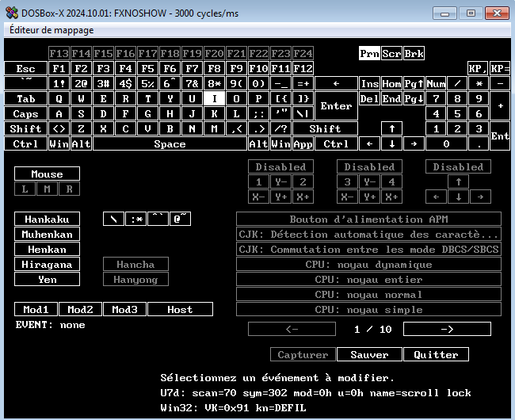Select CPU: noyau entier event
Viewport: 515px width, 420px height.
point(369,280)
